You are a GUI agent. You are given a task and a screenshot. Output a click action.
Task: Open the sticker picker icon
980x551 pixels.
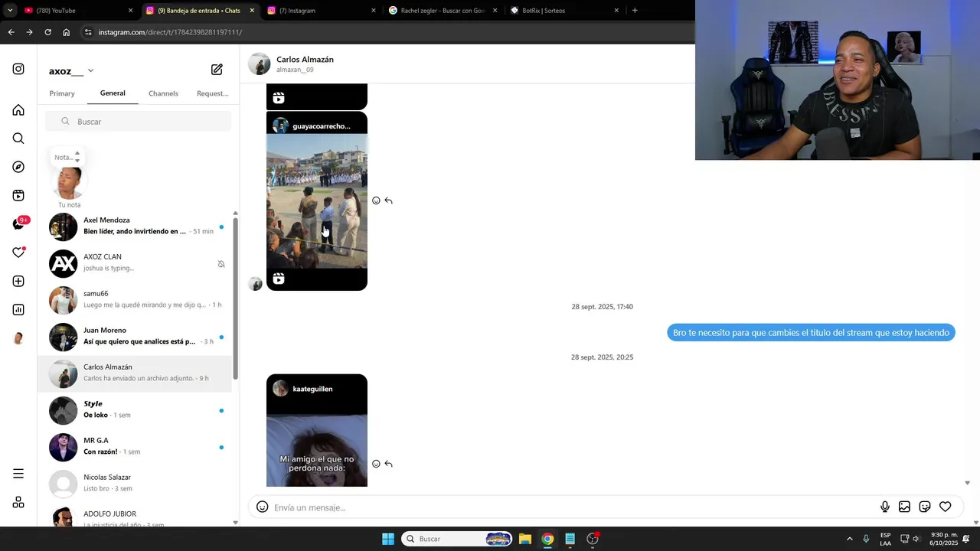(925, 507)
